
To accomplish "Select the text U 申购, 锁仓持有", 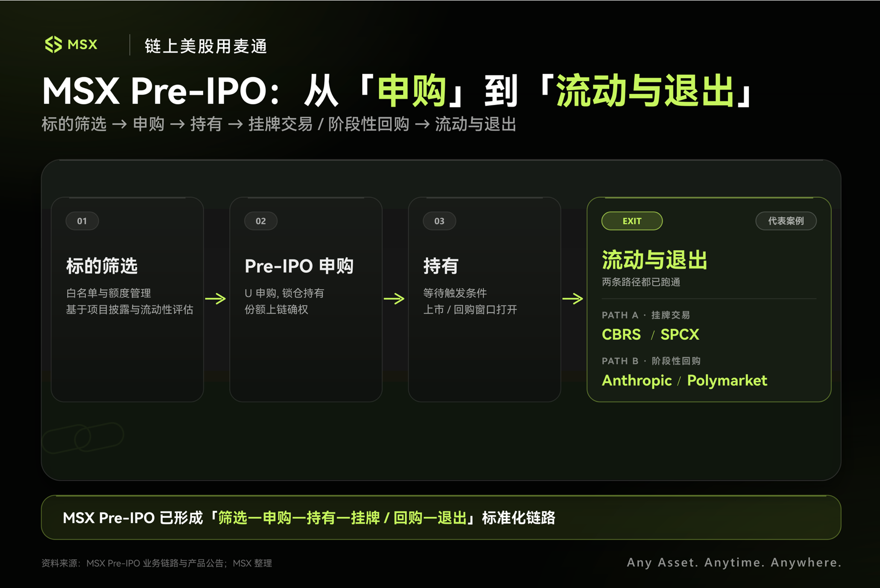I will coord(285,293).
